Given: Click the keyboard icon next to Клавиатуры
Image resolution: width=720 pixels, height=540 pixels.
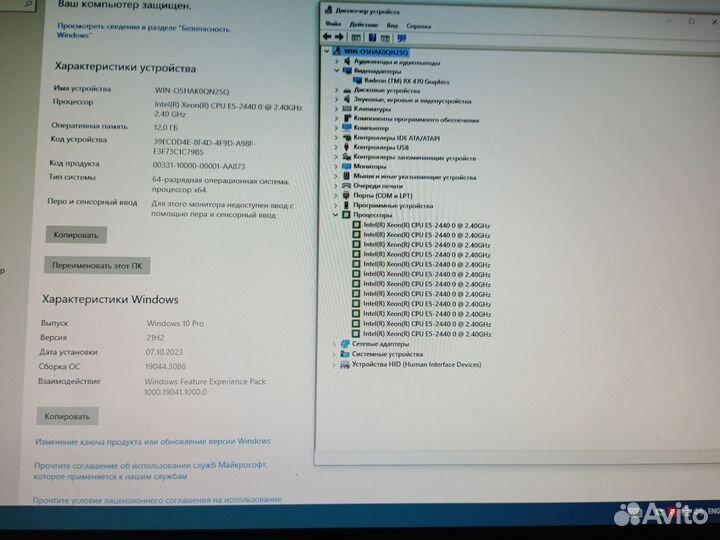Looking at the screenshot, I should pos(347,109).
